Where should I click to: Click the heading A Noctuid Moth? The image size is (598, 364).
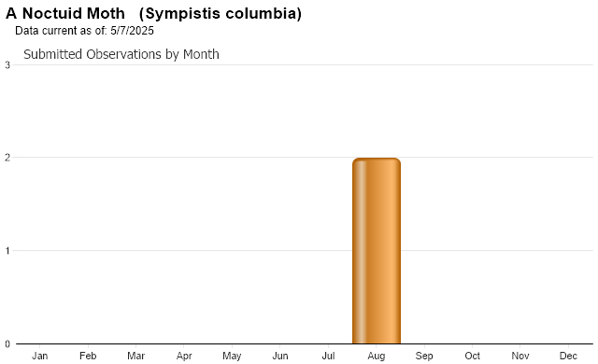[x=65, y=13]
